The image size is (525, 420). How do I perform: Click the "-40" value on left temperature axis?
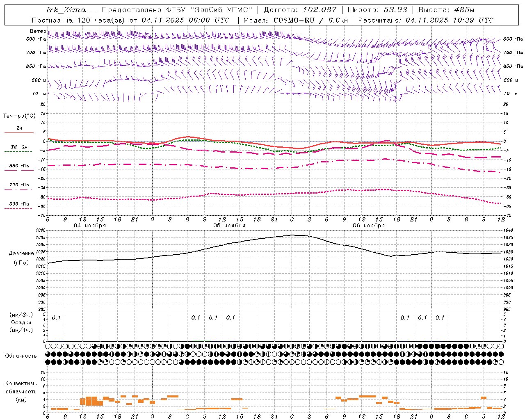pos(42,215)
